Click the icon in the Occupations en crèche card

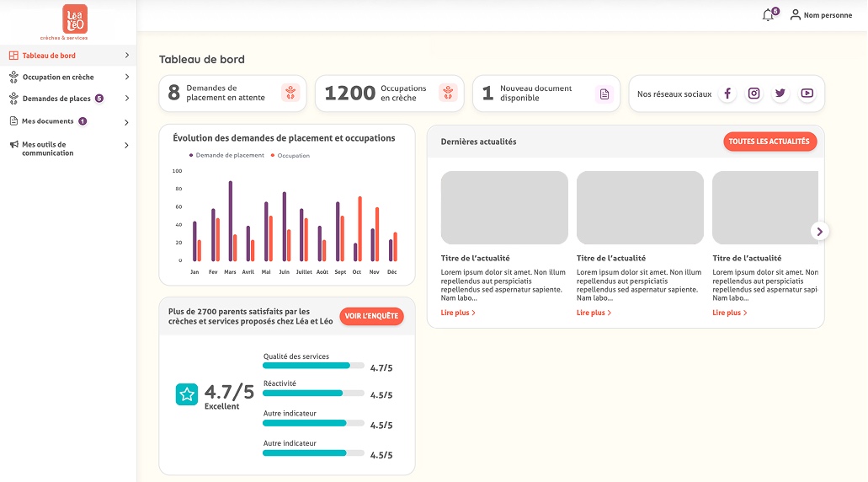click(448, 93)
